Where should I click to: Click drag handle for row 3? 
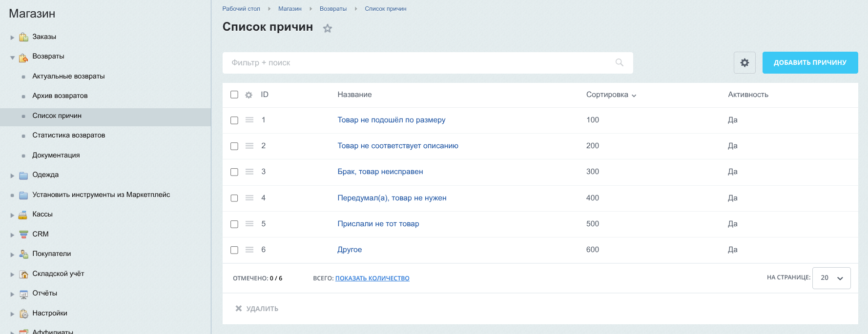click(249, 172)
